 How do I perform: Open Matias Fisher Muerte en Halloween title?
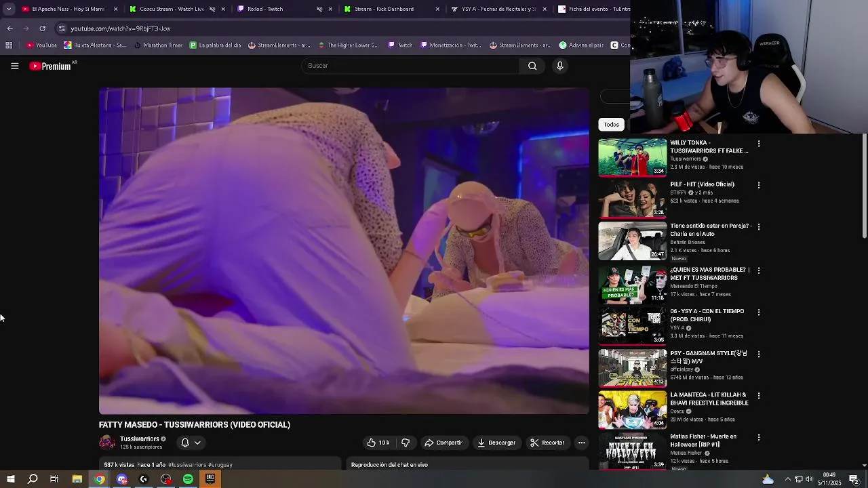point(704,441)
